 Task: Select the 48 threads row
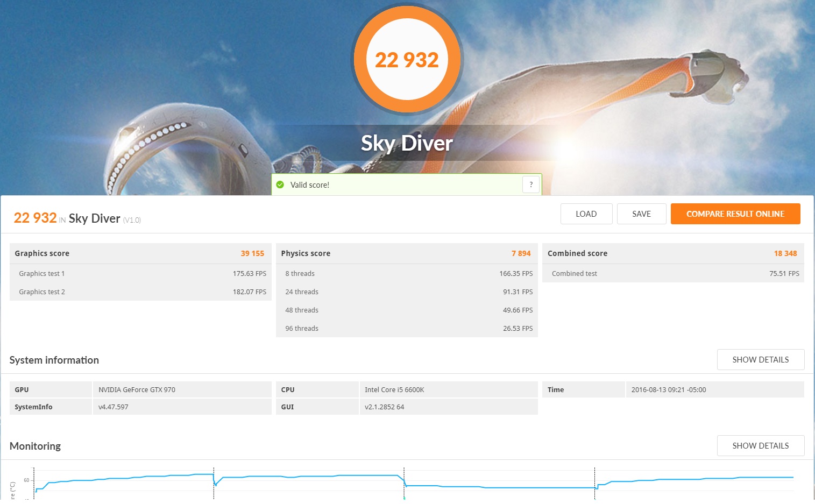(407, 310)
